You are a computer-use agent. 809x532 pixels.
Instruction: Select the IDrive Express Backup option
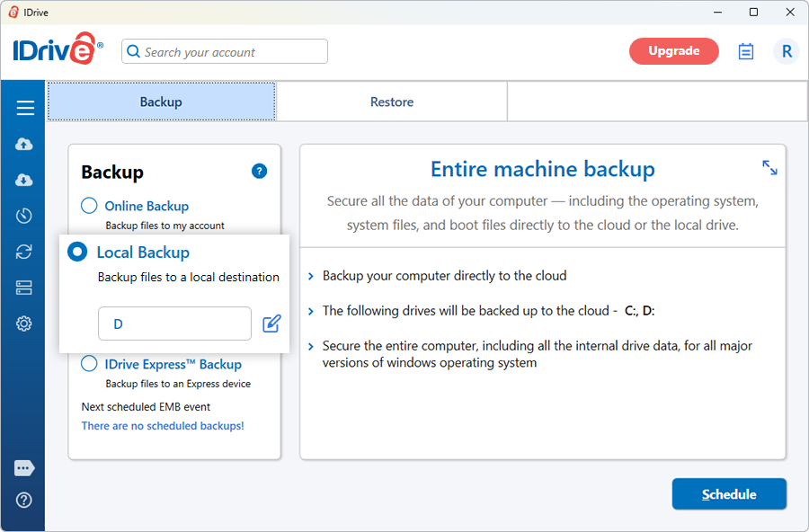[89, 363]
